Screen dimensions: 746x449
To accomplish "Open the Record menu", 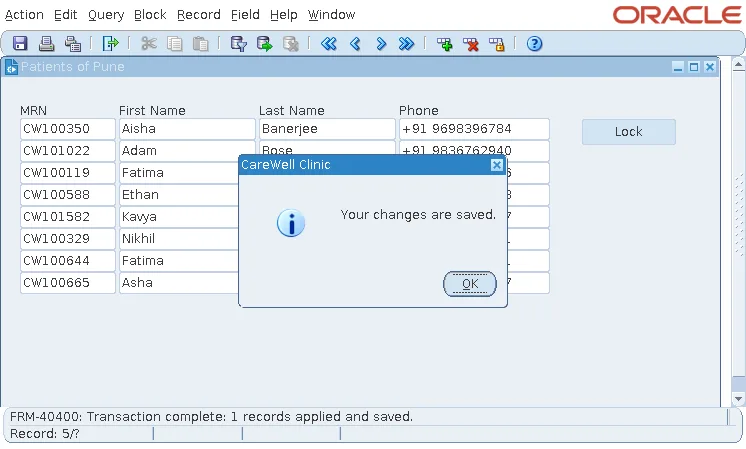I will pyautogui.click(x=199, y=15).
